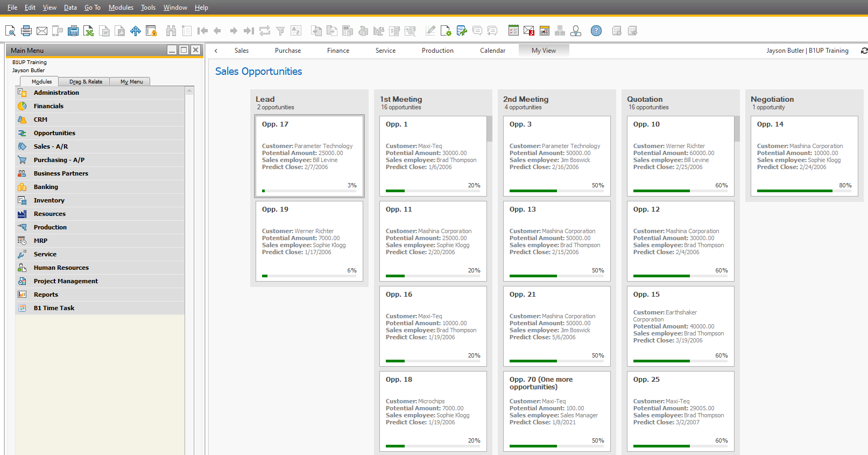Open the Modules menu
The image size is (868, 455).
121,8
